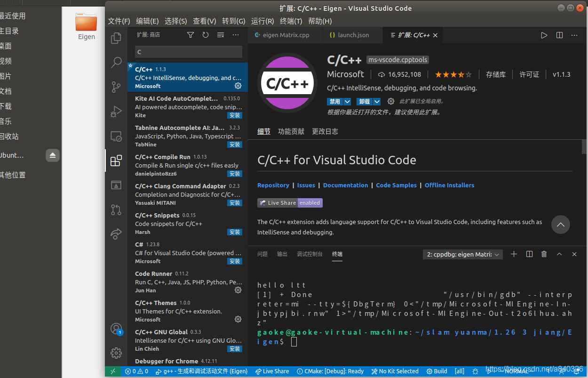
Task: Switch to eigen Matrix.cpp tab
Action: [286, 35]
